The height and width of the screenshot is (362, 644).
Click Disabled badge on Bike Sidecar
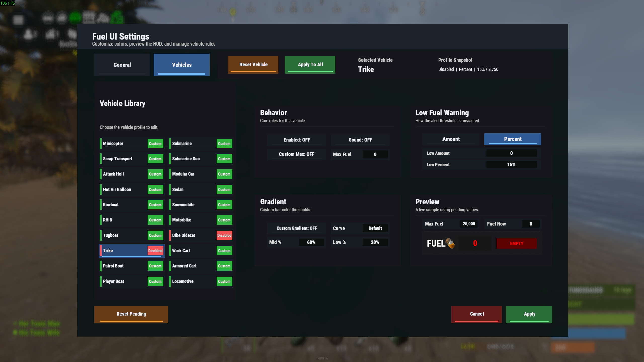pyautogui.click(x=224, y=235)
